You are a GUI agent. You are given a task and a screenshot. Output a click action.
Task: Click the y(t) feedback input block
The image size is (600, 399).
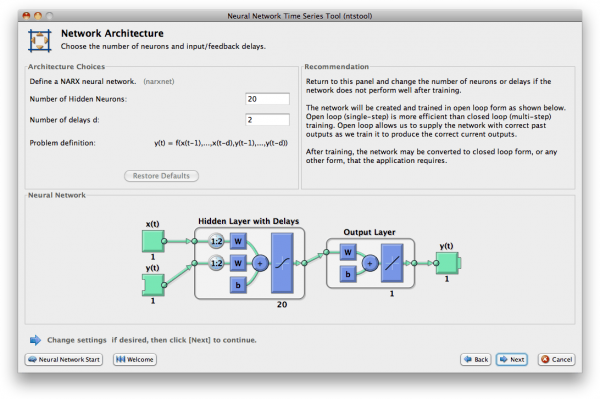[153, 285]
